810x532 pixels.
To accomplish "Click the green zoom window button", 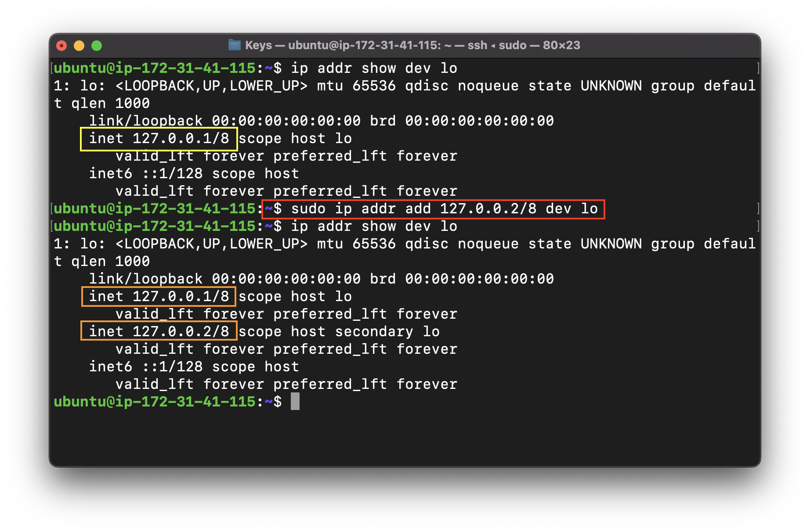I will point(97,46).
